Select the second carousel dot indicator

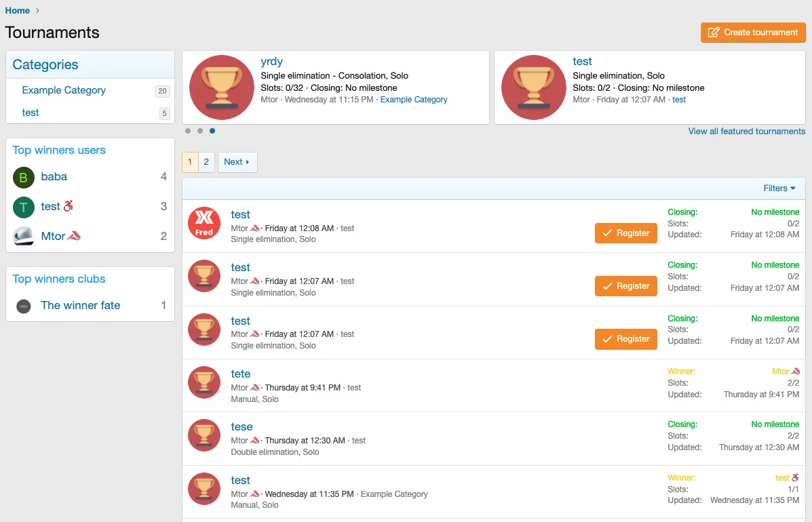pos(200,131)
